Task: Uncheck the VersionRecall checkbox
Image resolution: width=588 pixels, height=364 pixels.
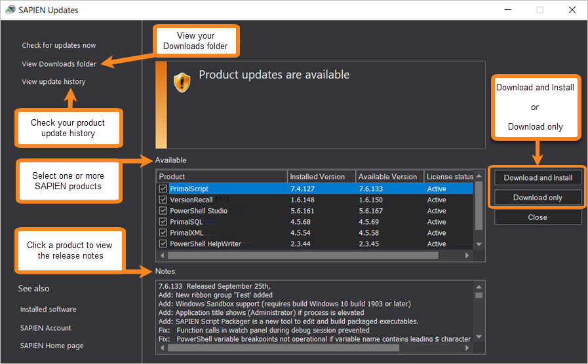Action: [163, 200]
